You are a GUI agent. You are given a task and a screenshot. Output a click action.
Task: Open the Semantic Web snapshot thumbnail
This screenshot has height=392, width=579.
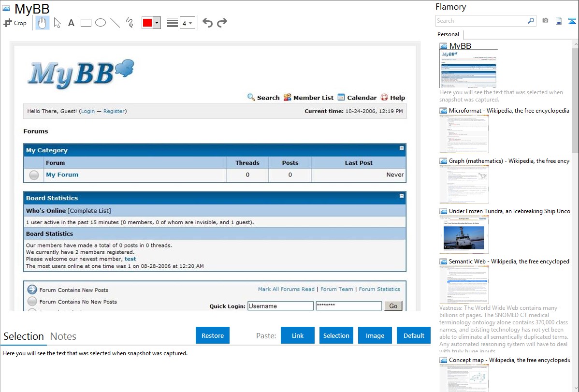(464, 284)
